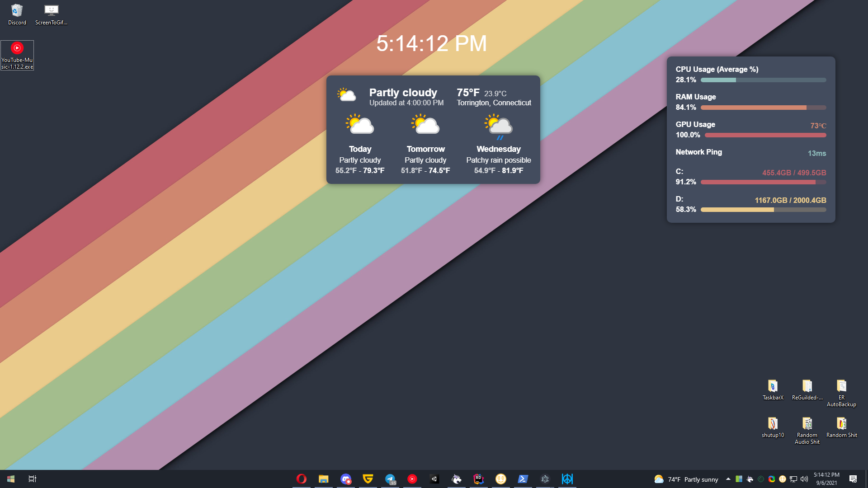Open the Windows Start menu
This screenshot has width=868, height=488.
(11, 479)
